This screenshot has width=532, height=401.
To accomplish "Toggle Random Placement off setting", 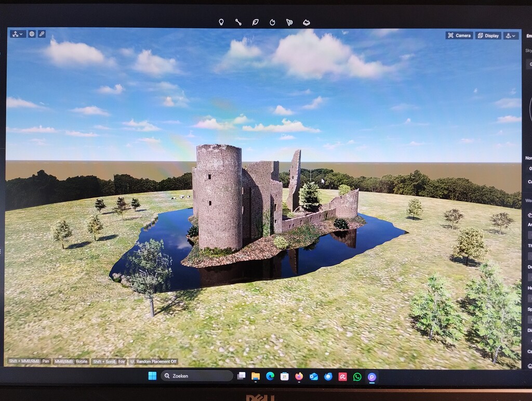I will pyautogui.click(x=154, y=361).
